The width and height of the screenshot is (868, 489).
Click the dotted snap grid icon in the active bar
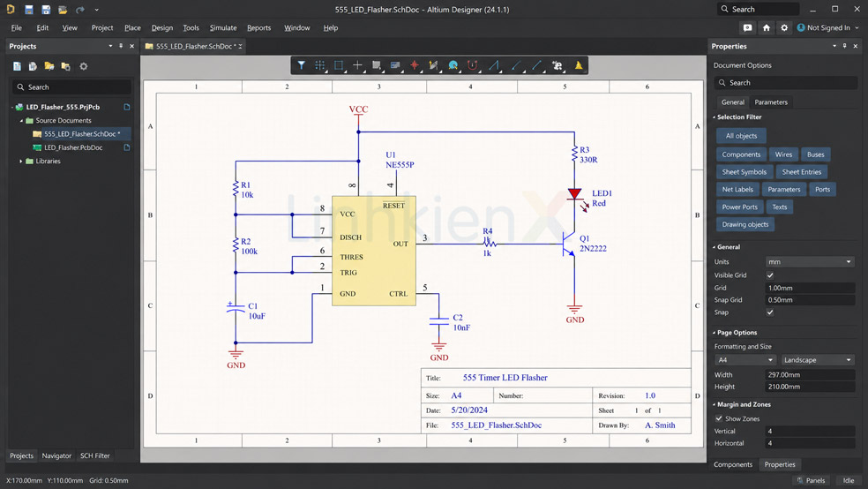[320, 65]
